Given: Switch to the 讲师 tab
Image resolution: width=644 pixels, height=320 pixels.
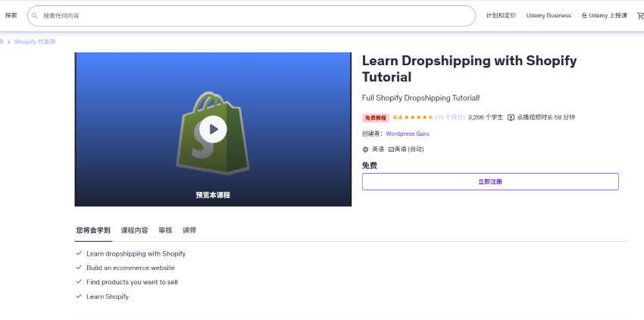Looking at the screenshot, I should (189, 231).
